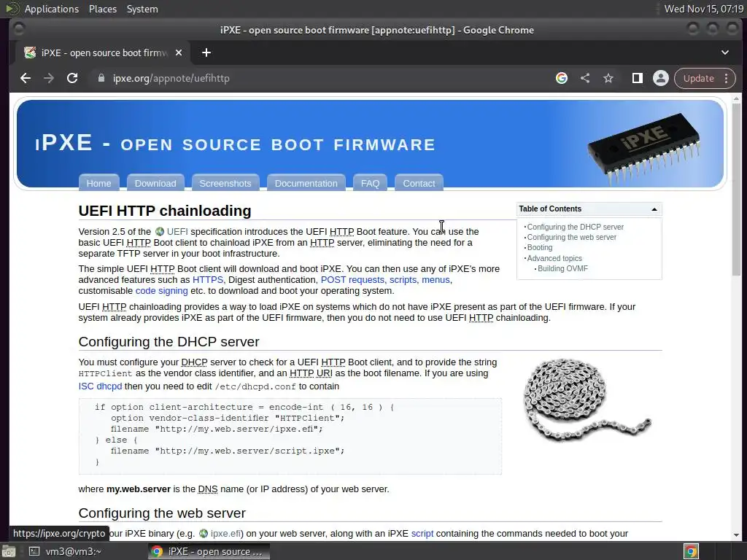Jump to Booting in table of contents
Image resolution: width=747 pixels, height=560 pixels.
tap(540, 248)
